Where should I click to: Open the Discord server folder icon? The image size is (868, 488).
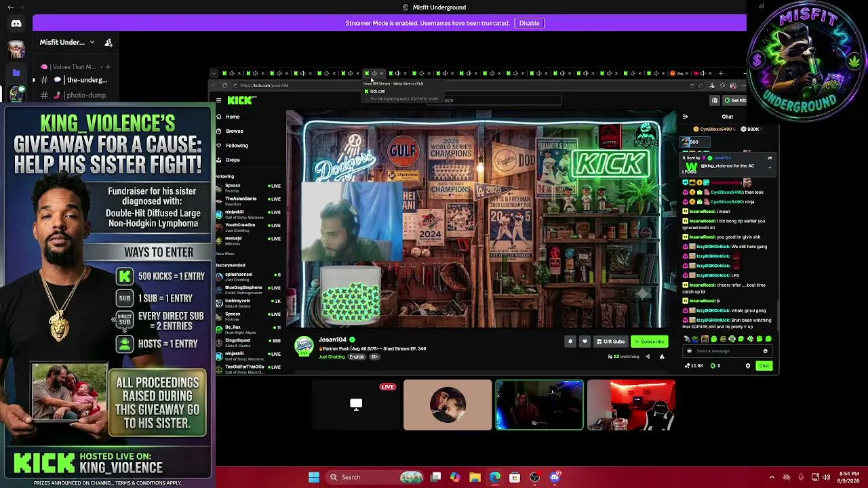tap(16, 72)
